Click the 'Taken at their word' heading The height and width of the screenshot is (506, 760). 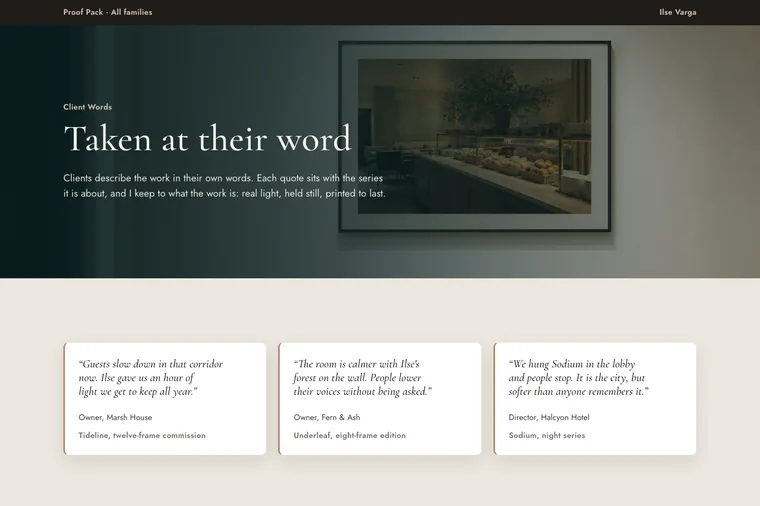(207, 139)
